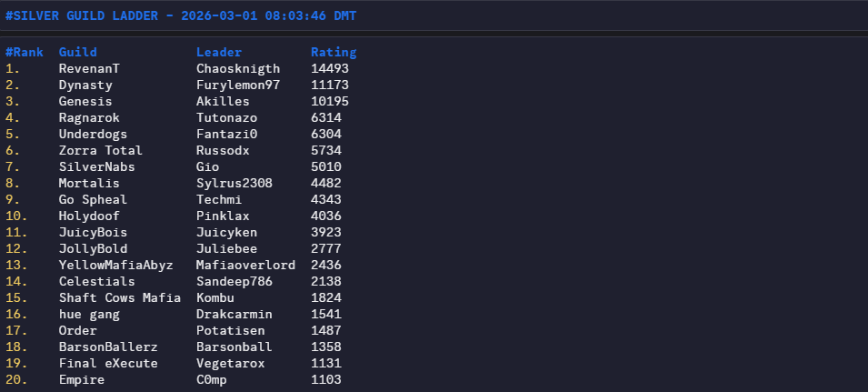Click the Rating column header
868x392 pixels.
[x=334, y=52]
